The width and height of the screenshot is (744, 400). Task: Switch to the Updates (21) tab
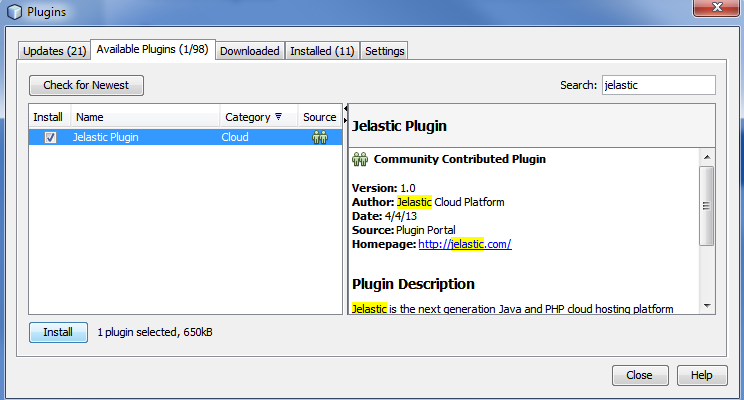click(55, 51)
